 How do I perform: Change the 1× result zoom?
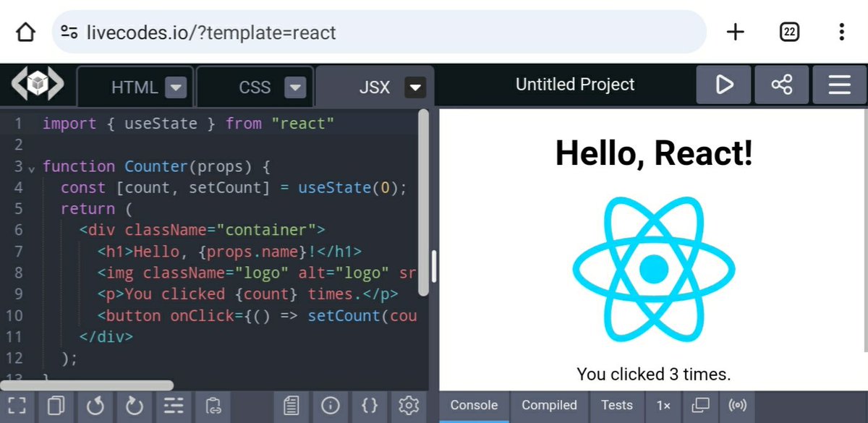[x=663, y=406]
